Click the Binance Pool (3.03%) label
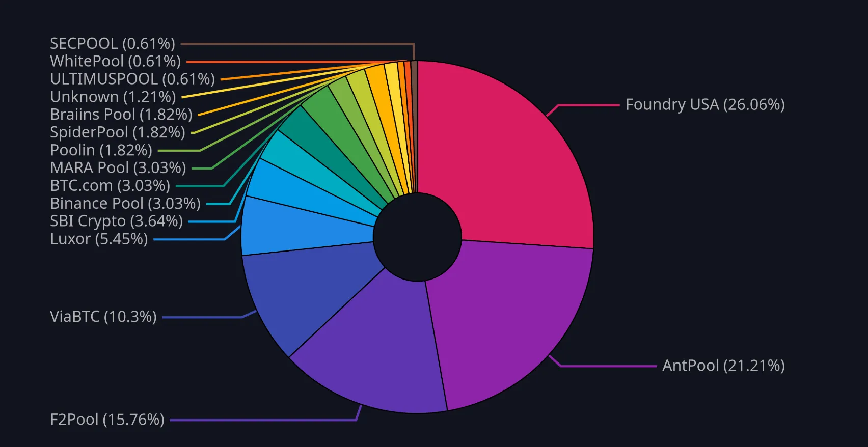Screen dimensions: 868x447 pos(125,203)
